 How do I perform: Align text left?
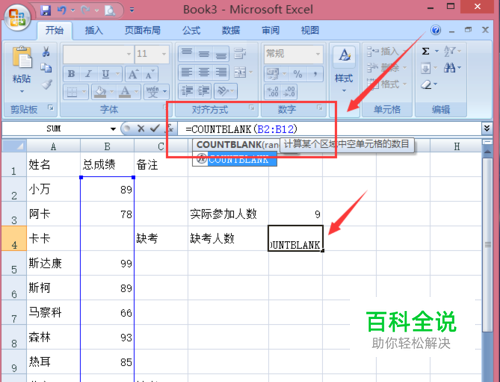pos(187,72)
